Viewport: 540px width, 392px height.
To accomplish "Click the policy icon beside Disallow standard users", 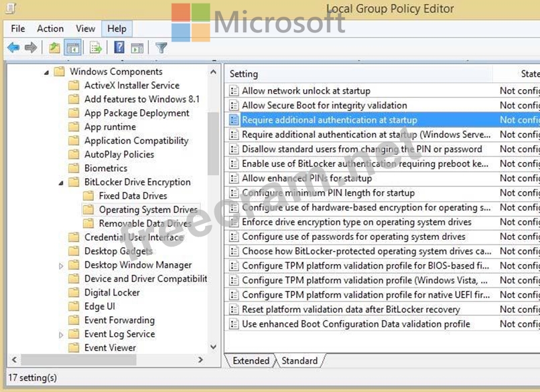I will [234, 149].
